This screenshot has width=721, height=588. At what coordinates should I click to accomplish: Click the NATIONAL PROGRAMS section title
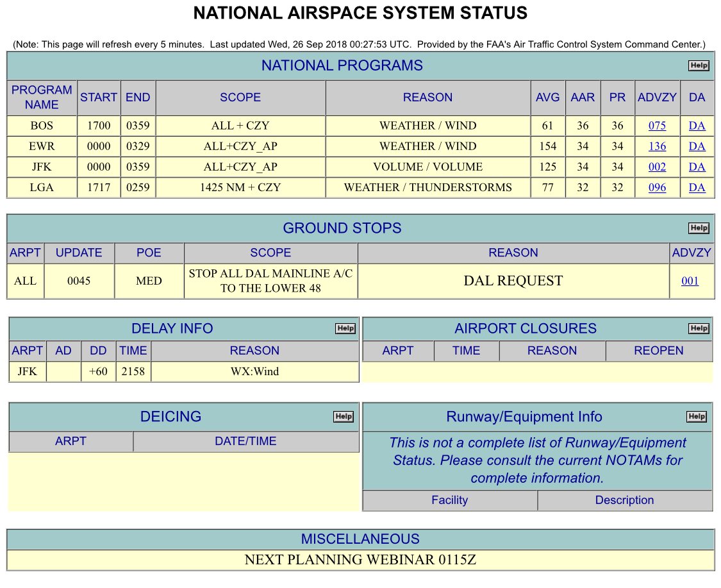pyautogui.click(x=342, y=65)
